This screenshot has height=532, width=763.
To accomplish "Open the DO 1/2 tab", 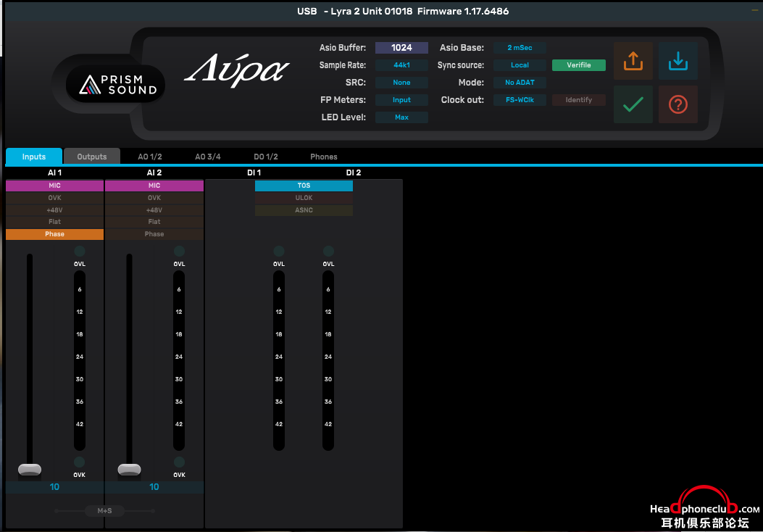I will click(266, 157).
